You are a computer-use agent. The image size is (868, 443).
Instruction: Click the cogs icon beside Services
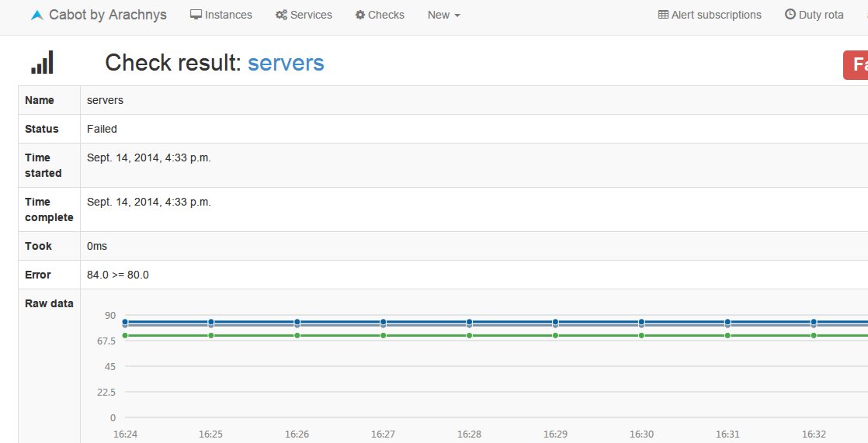[281, 15]
